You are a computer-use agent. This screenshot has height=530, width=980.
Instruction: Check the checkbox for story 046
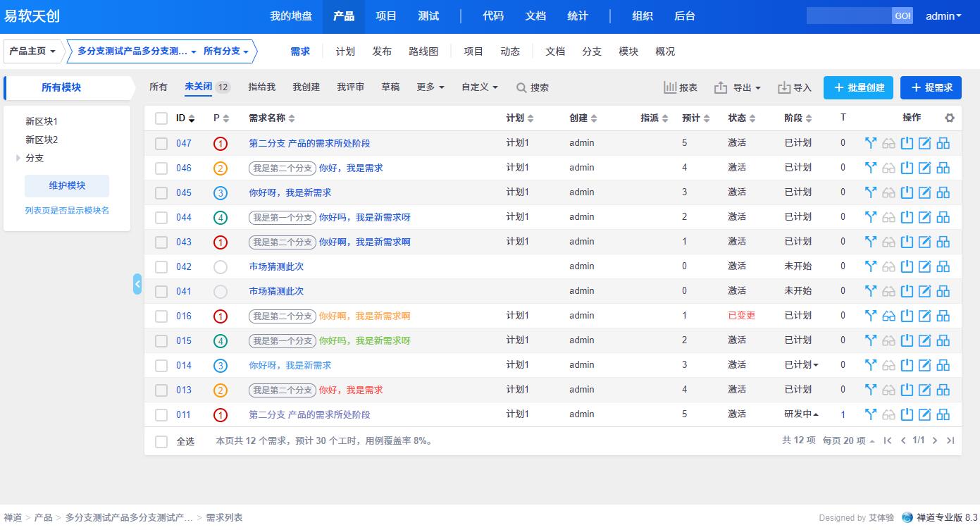(161, 168)
